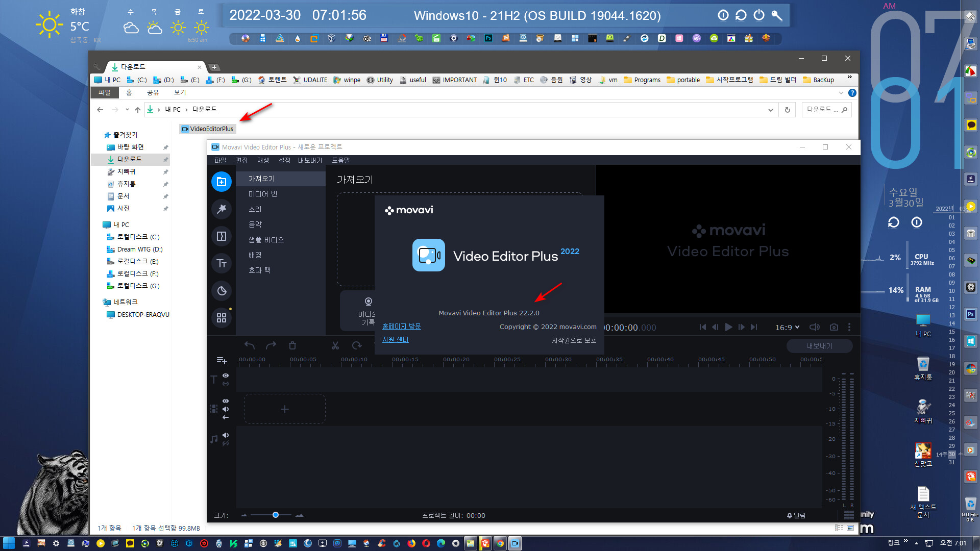Open the 내보내기 menu in Movavi
Screen dimensions: 980x551
tap(310, 160)
